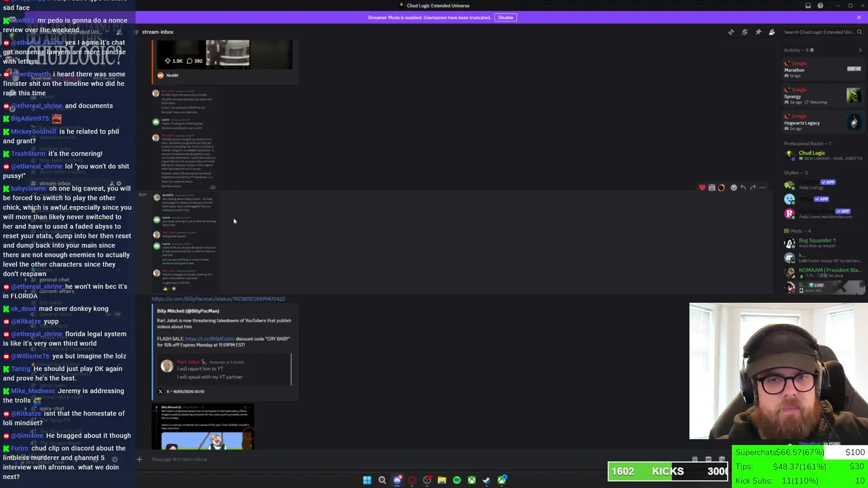Focus the Message #stream-inbox input
The image size is (868, 488).
pyautogui.click(x=414, y=460)
